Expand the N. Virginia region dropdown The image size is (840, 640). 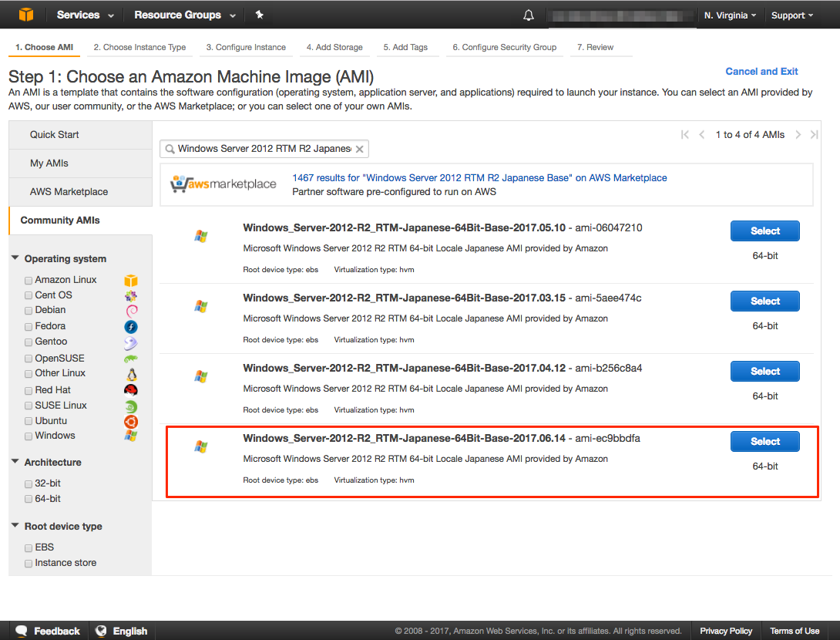[x=729, y=15]
